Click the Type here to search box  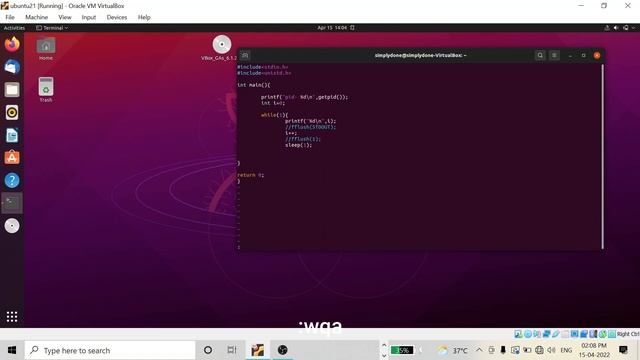110,350
